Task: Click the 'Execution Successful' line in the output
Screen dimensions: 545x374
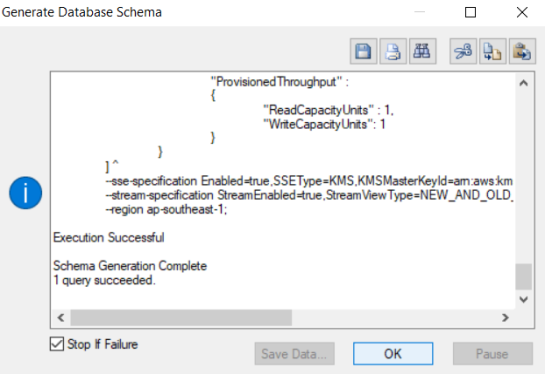Action: coord(108,238)
